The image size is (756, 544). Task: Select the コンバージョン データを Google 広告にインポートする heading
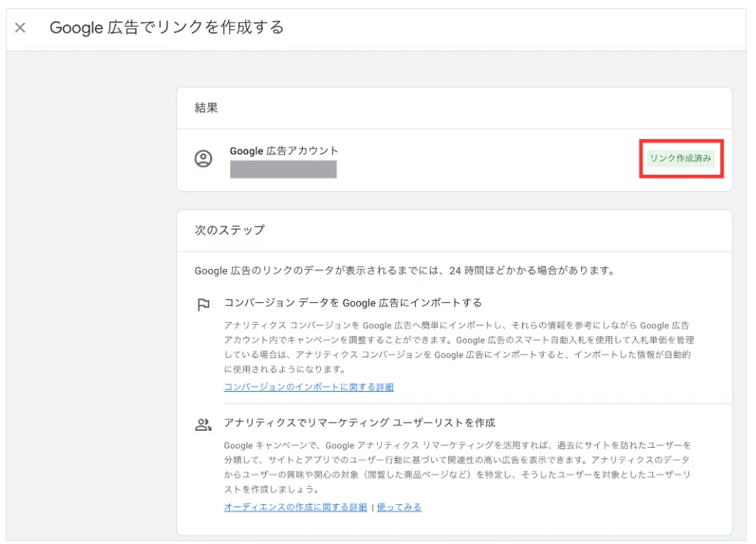353,303
